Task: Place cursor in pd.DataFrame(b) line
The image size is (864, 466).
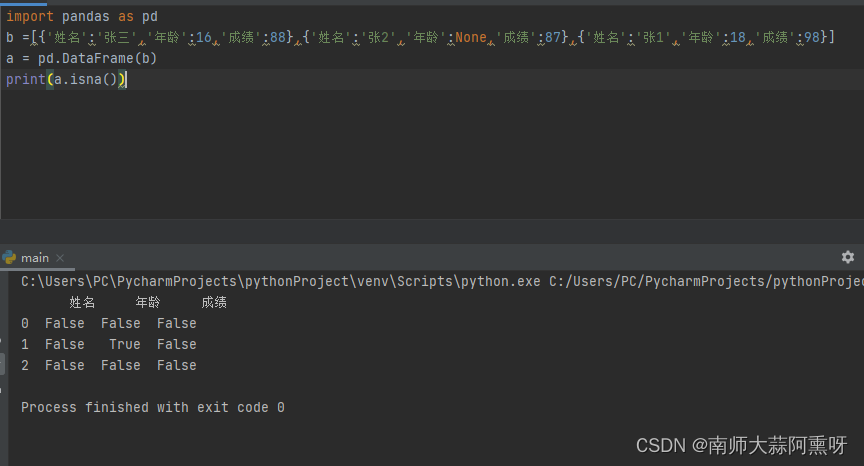Action: [x=82, y=58]
